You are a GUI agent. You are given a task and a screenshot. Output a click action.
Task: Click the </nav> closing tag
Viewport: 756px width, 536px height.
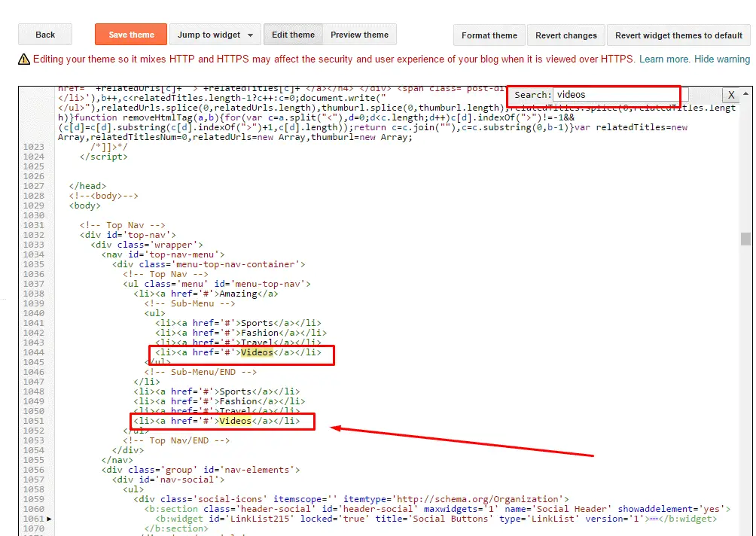[117, 460]
